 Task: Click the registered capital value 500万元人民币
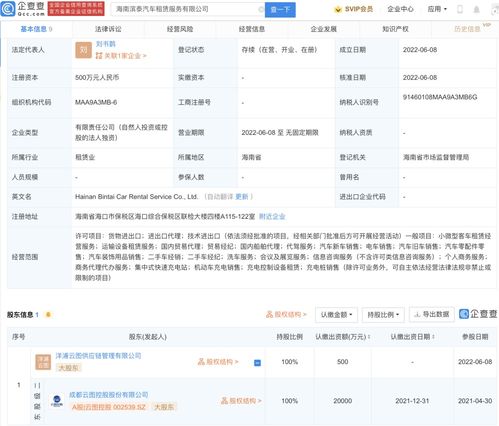(x=97, y=77)
